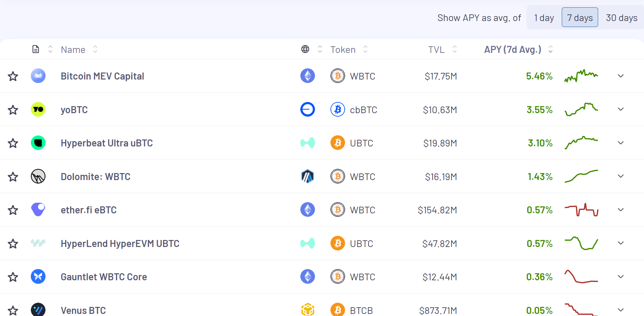This screenshot has height=316, width=644.
Task: Expand the Venus BTC row chevron
Action: (x=621, y=310)
